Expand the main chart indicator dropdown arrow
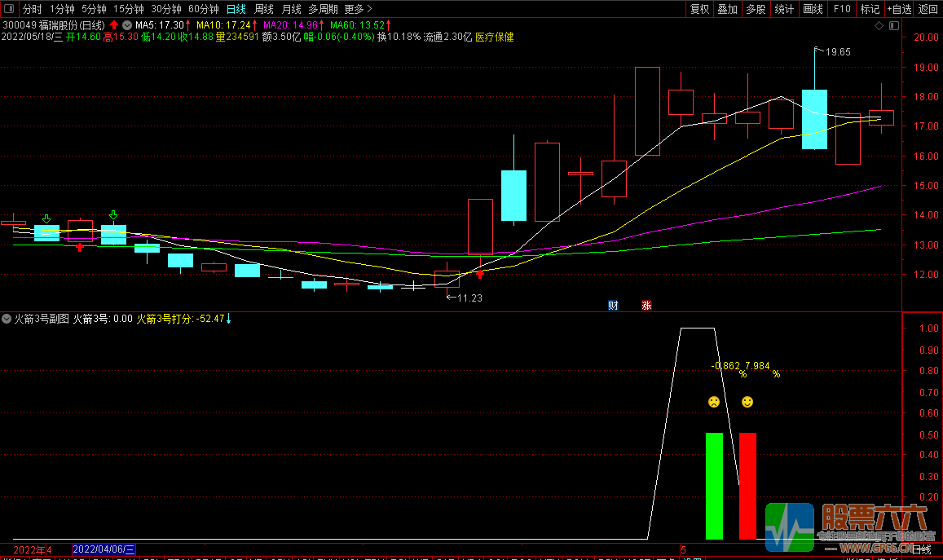Image resolution: width=943 pixels, height=560 pixels. (127, 25)
